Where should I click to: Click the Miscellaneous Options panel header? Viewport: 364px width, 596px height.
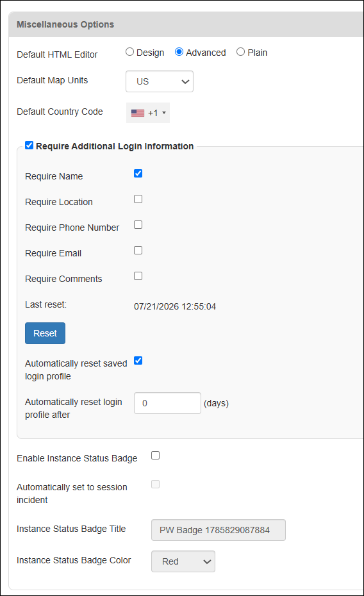pos(186,24)
